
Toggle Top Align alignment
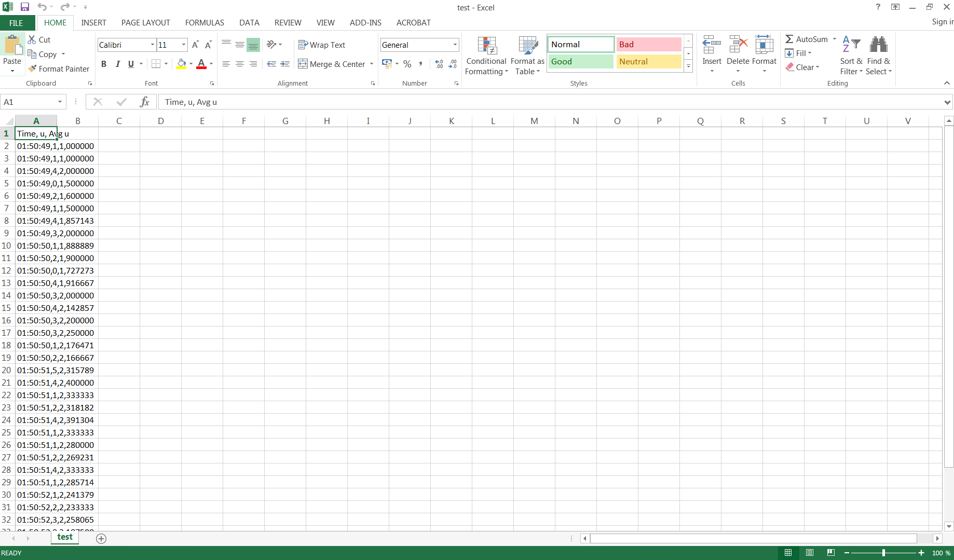pos(226,45)
